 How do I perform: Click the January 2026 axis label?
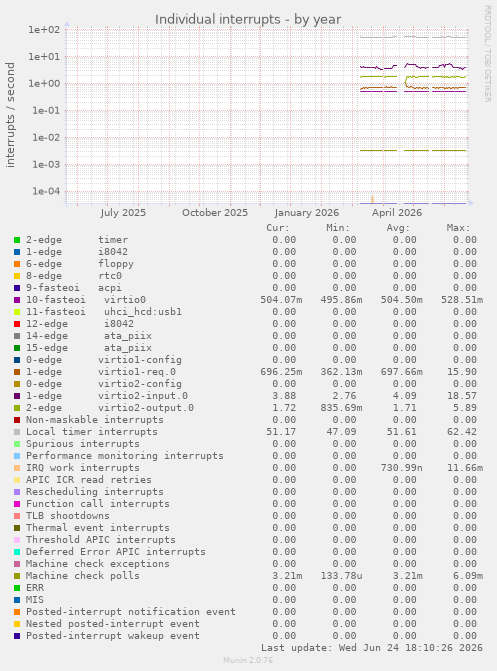tap(307, 213)
